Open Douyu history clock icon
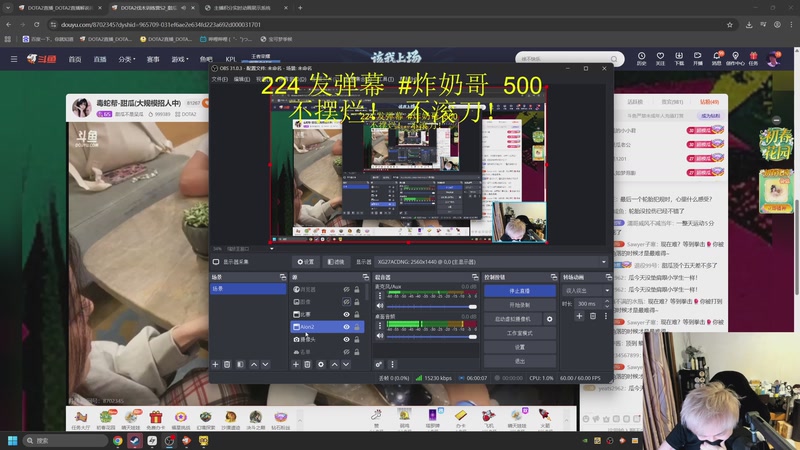The width and height of the screenshot is (800, 450). click(641, 58)
